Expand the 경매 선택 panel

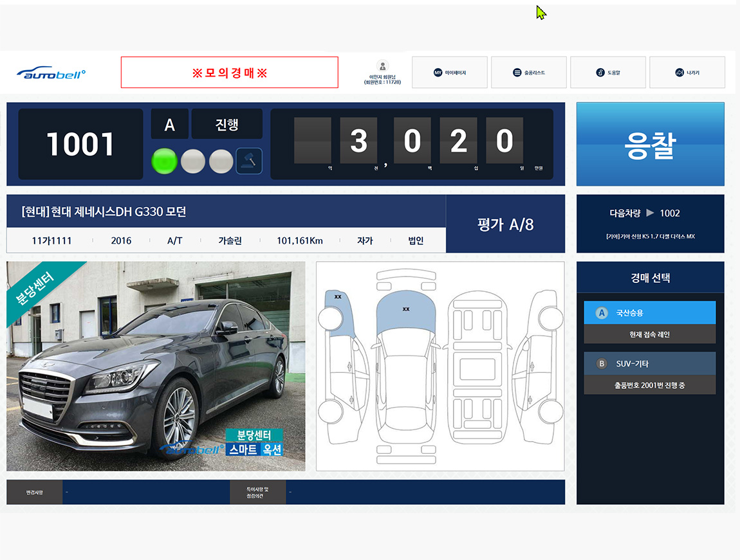[x=650, y=277]
